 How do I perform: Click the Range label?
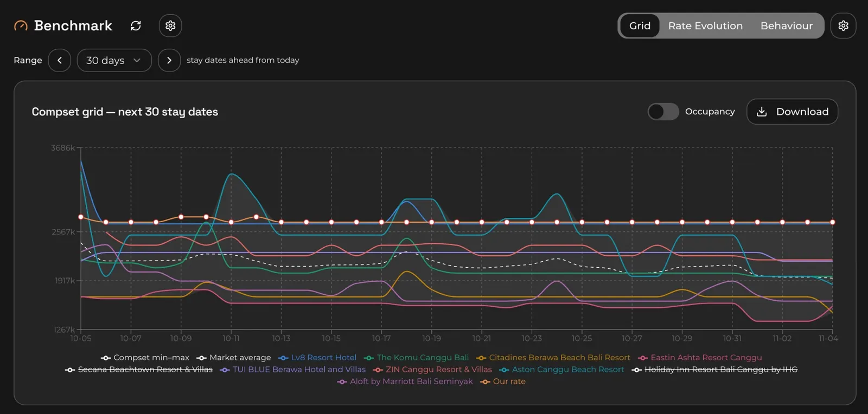(x=28, y=60)
